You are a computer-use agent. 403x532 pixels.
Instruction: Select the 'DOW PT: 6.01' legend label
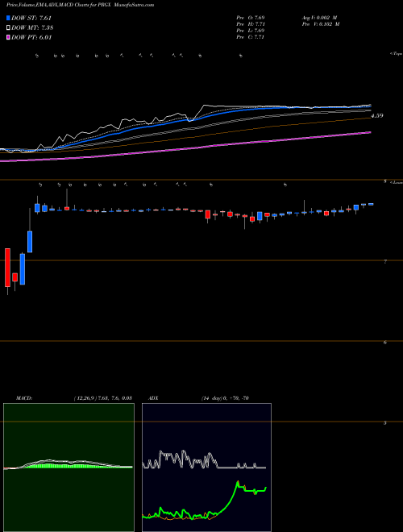click(31, 37)
